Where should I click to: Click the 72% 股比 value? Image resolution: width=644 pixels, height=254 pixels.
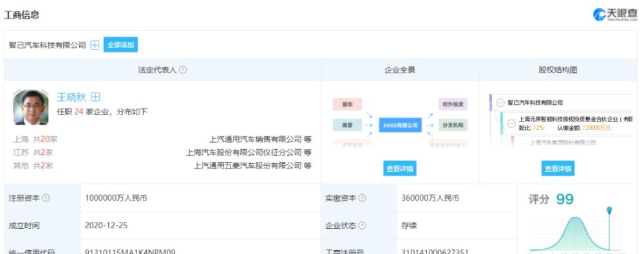click(x=538, y=128)
